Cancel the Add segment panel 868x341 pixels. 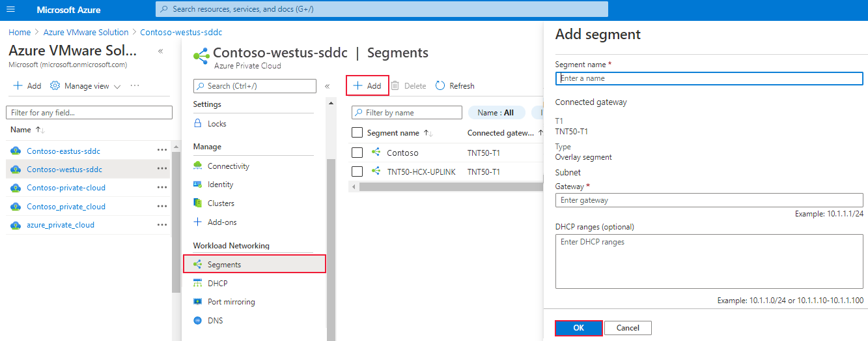point(628,328)
